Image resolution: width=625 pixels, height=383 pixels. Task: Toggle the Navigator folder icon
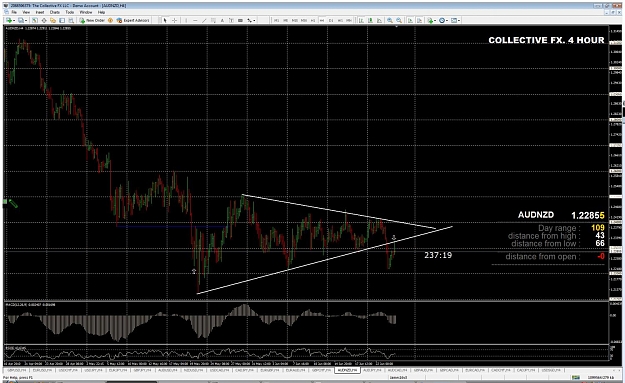[53, 20]
